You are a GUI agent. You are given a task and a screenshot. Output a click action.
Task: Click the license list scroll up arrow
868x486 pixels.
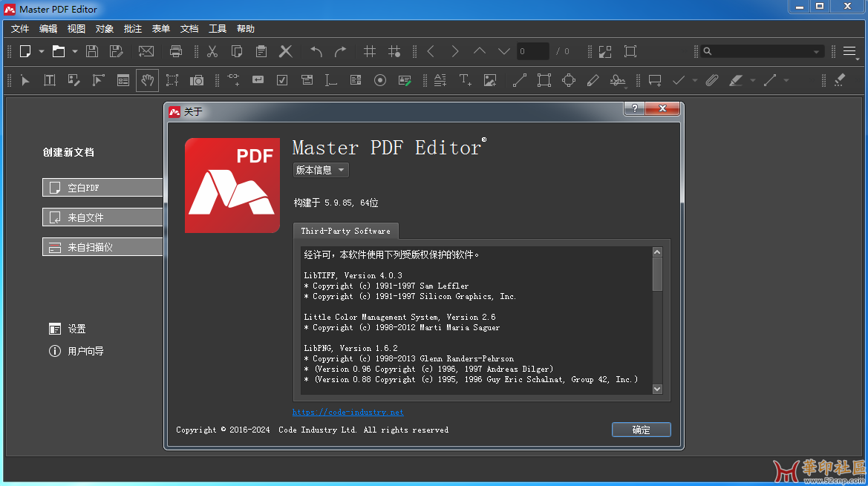point(657,252)
